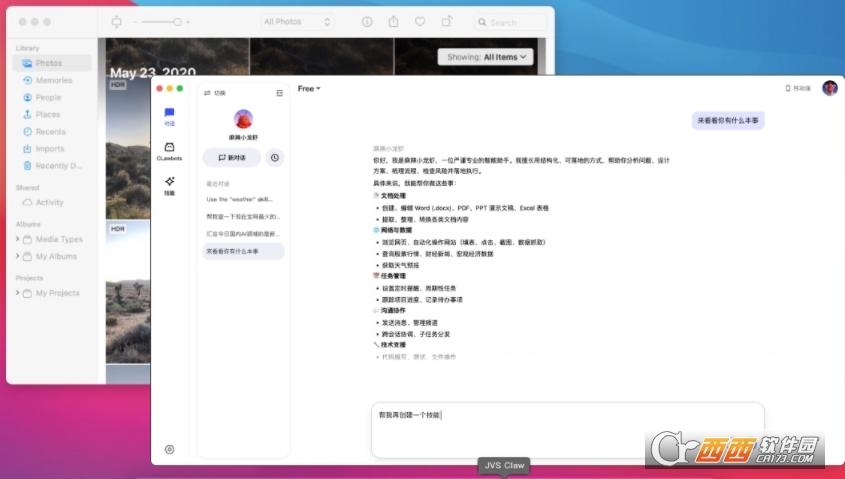
Task: Select Memories in Photos sidebar
Action: (53, 80)
